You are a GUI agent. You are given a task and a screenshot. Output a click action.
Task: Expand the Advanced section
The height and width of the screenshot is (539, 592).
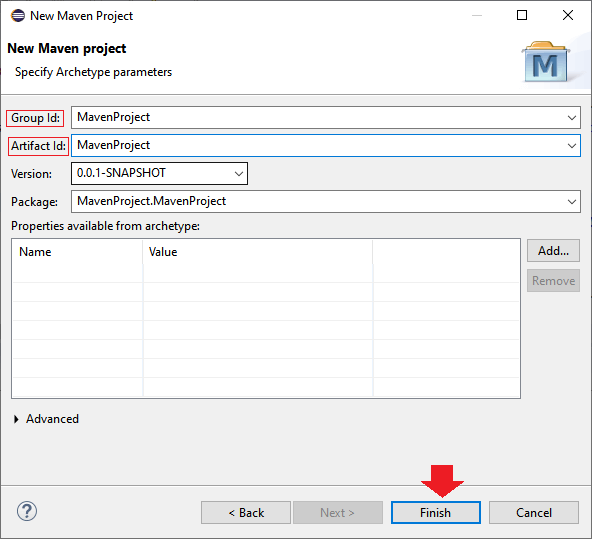click(x=16, y=419)
